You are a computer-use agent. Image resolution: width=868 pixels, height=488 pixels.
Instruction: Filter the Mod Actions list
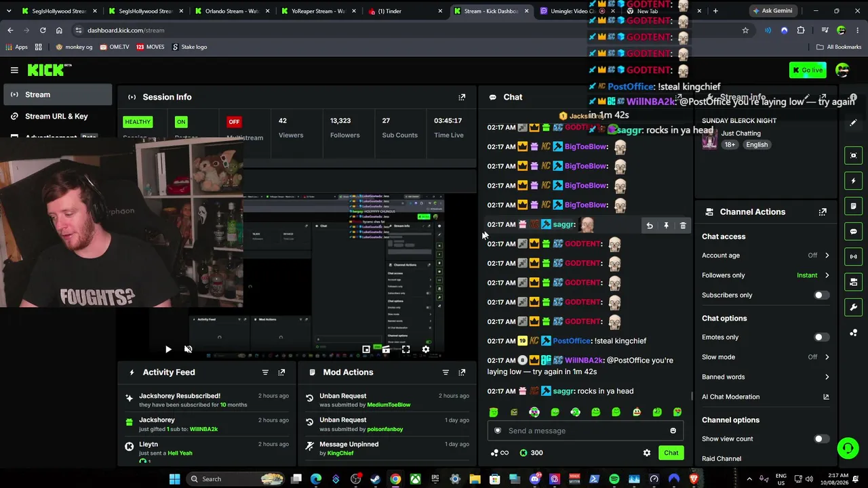(x=446, y=372)
